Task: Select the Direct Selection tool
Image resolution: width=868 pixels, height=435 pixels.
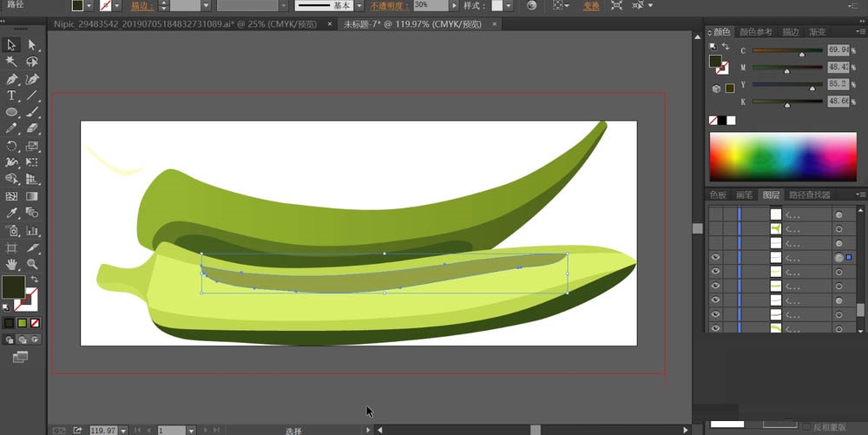Action: [x=32, y=45]
